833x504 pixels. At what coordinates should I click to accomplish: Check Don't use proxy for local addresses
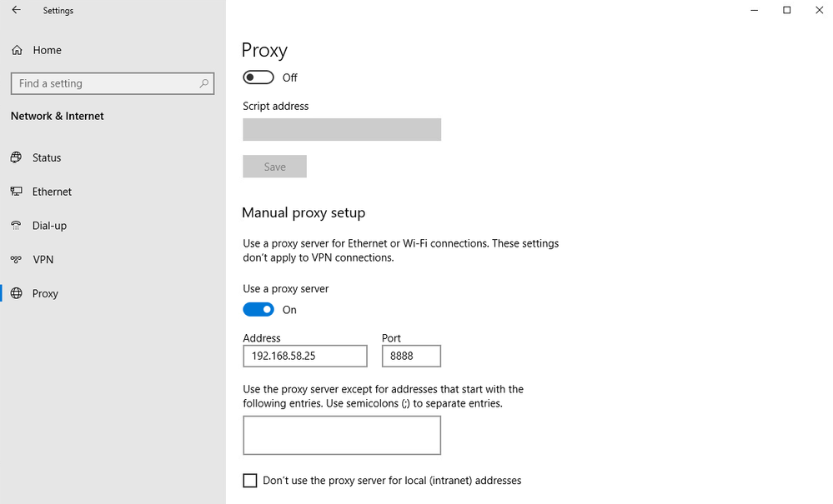click(x=249, y=481)
